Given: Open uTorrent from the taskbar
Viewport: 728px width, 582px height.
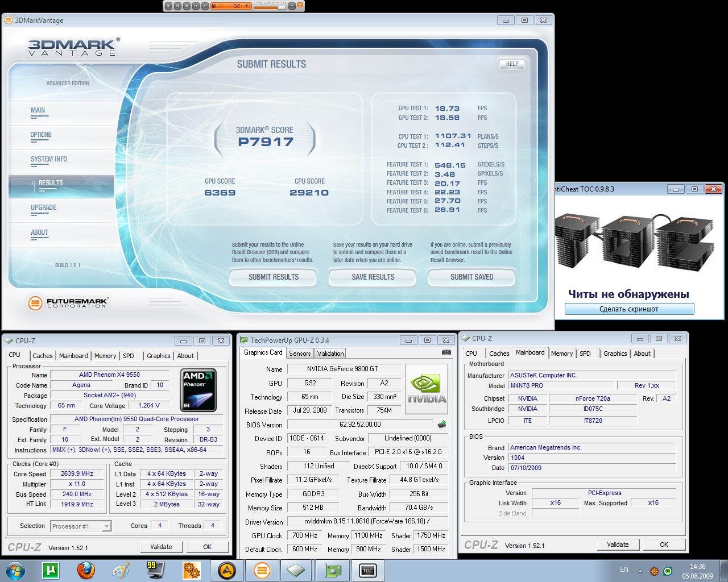Looking at the screenshot, I should (51, 571).
